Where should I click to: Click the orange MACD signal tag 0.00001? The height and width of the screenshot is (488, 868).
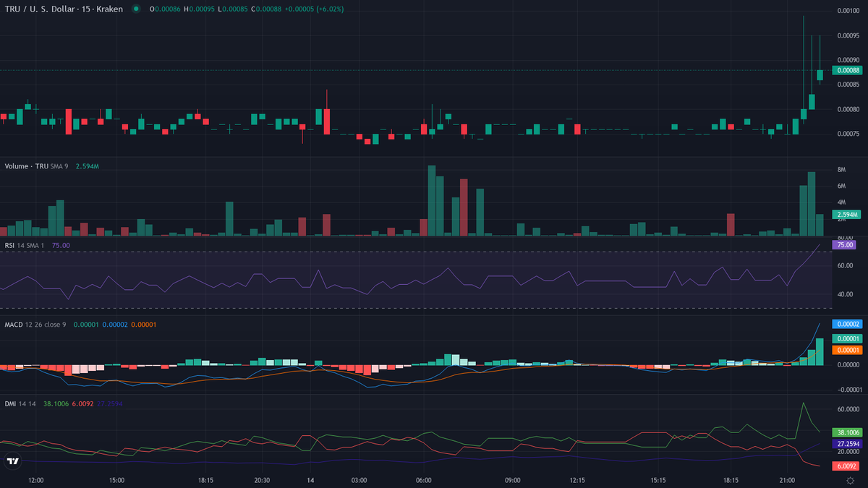[x=846, y=350]
